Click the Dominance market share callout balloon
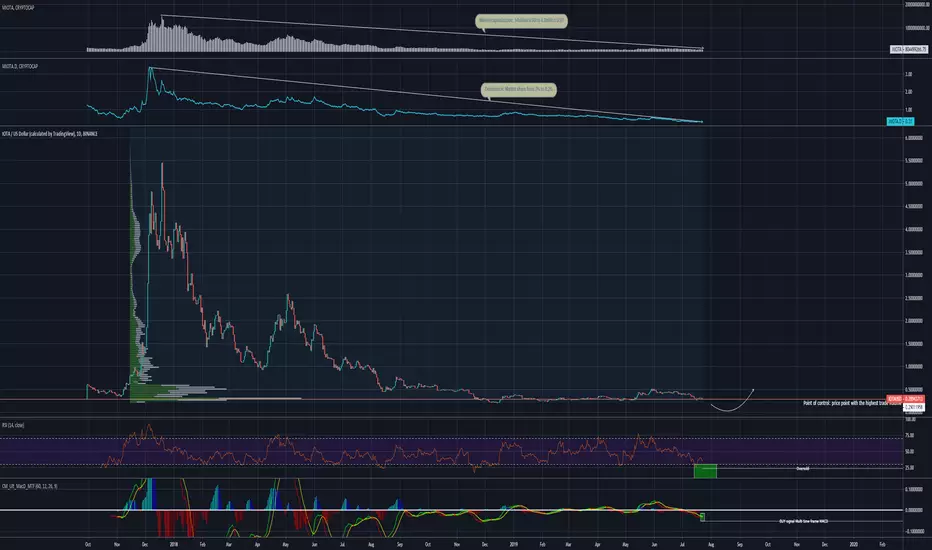This screenshot has height=550, width=932. tap(518, 89)
